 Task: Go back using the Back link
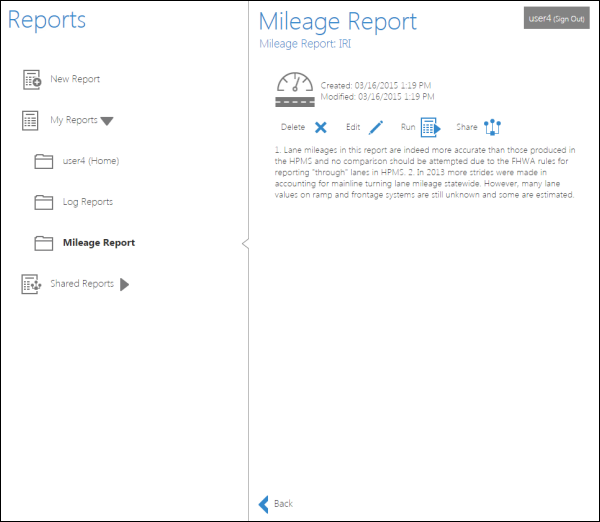click(283, 503)
